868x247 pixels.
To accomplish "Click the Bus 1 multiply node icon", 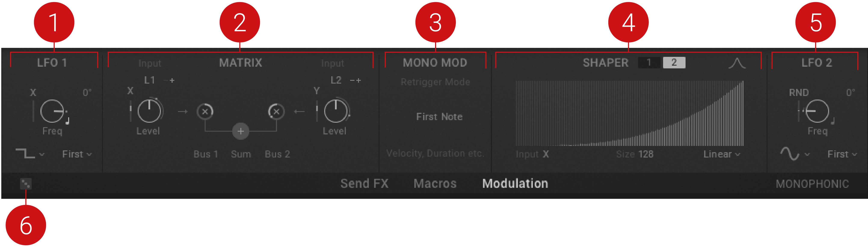I will [205, 111].
